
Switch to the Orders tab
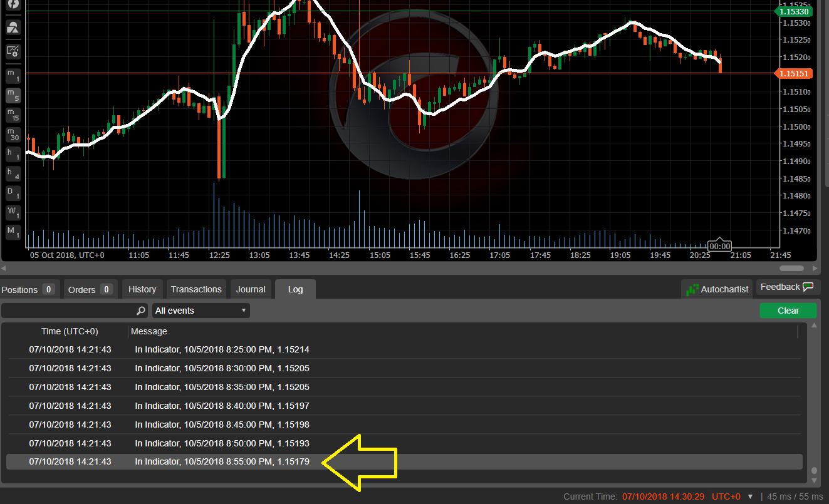[91, 289]
